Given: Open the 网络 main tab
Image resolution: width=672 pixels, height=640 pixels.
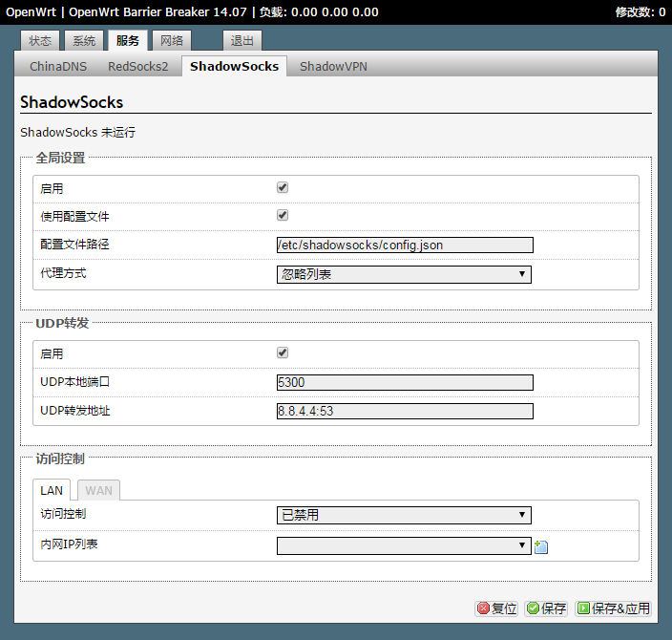Looking at the screenshot, I should click(x=172, y=41).
